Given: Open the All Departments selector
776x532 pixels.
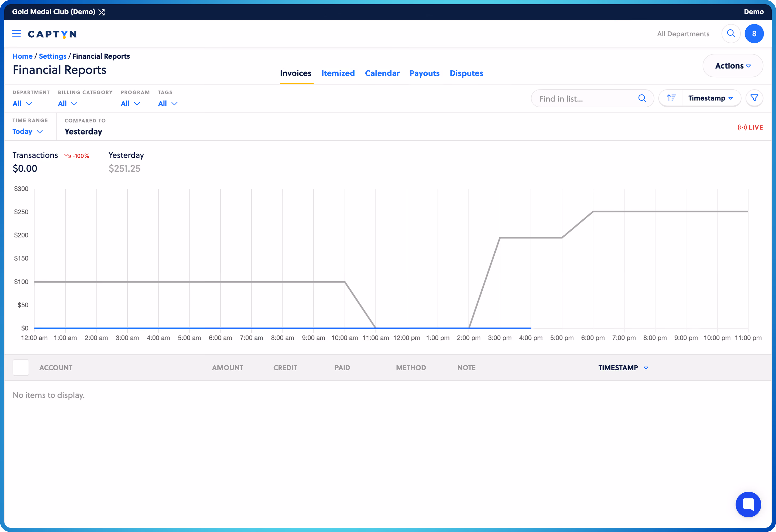Looking at the screenshot, I should point(683,34).
